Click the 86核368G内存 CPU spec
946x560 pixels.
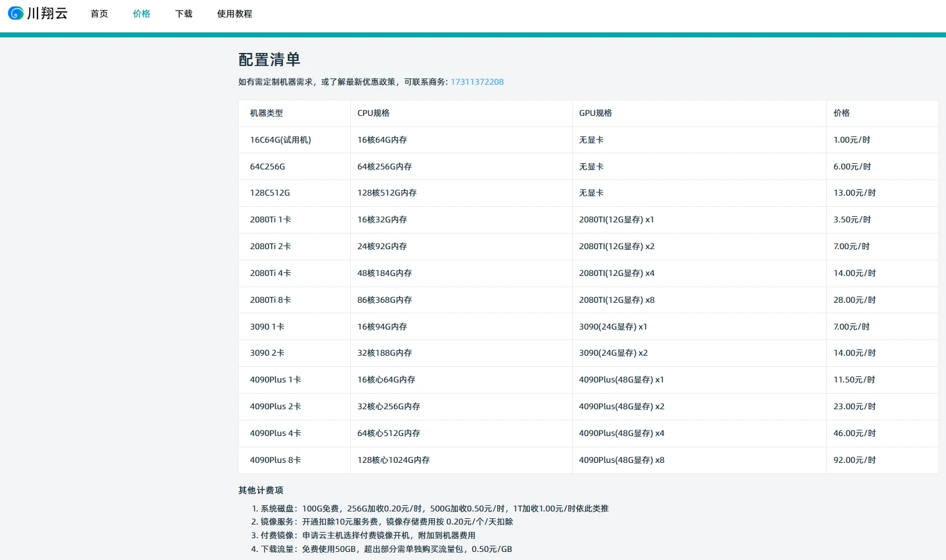(385, 300)
